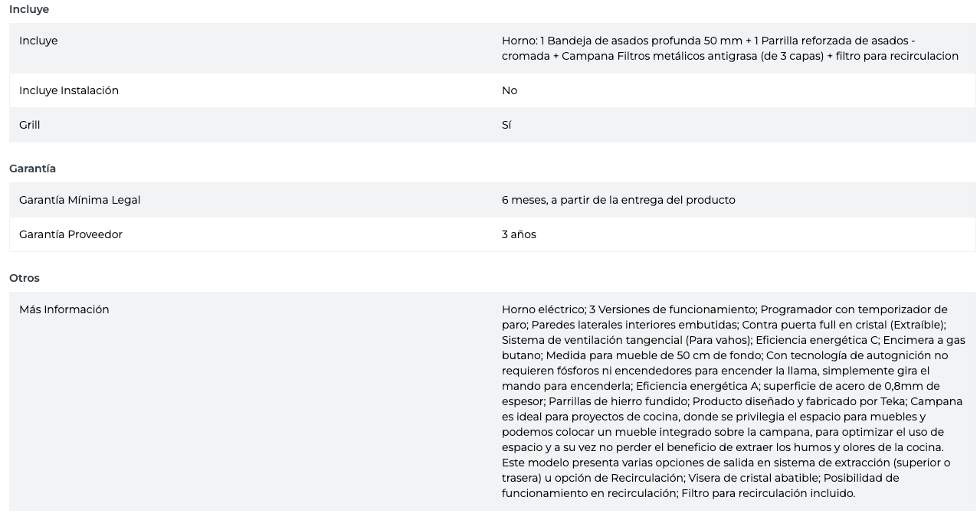The image size is (980, 520).
Task: Click the Grill row label
Action: click(29, 125)
